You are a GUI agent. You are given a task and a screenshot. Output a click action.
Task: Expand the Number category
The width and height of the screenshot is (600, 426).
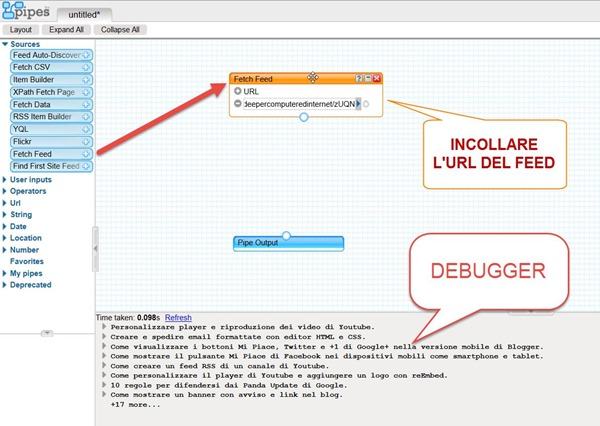4,250
